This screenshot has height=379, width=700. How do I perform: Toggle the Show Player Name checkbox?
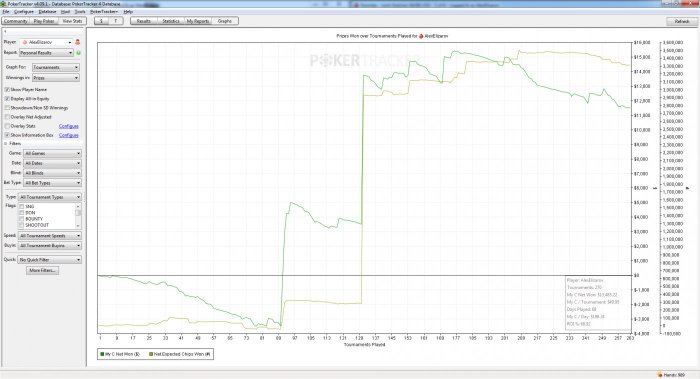pos(7,90)
